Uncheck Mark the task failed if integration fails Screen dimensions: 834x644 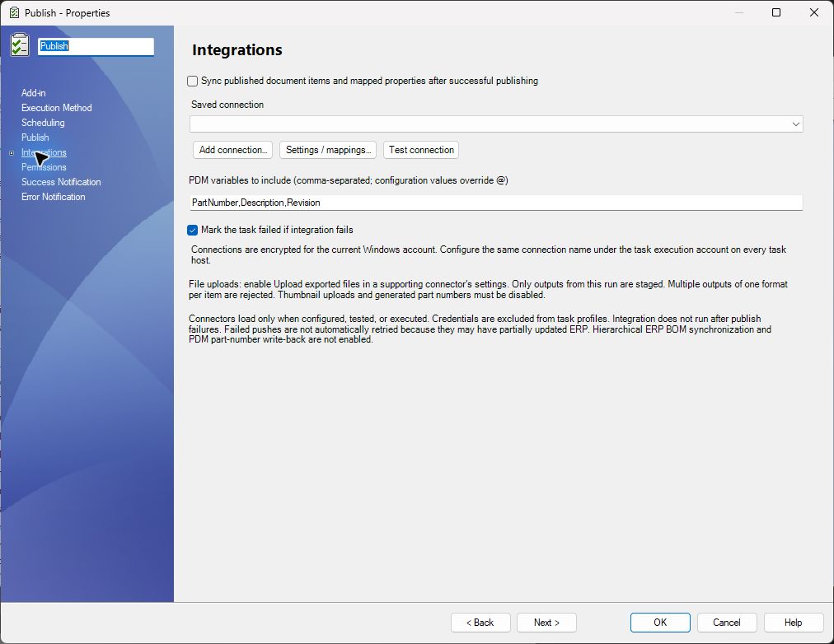(193, 230)
